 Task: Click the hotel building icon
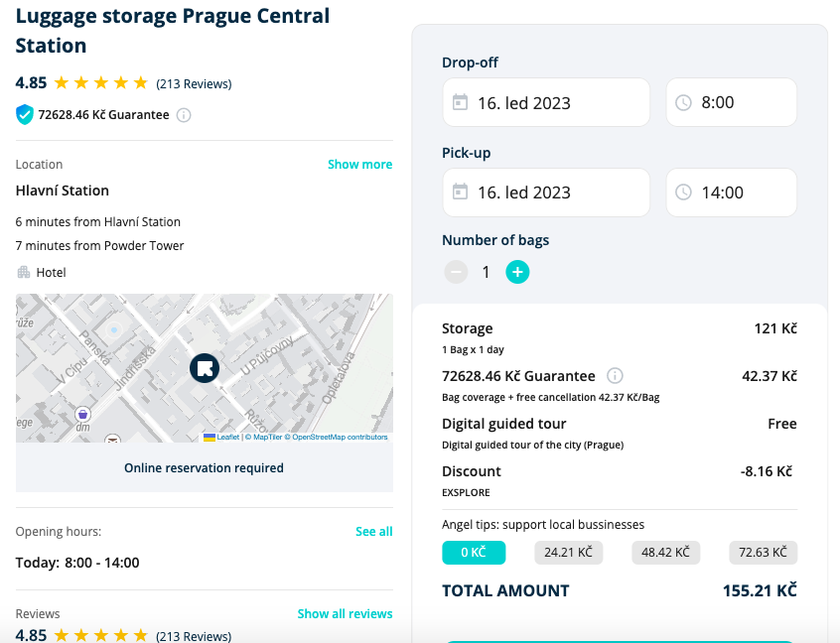pyautogui.click(x=24, y=272)
